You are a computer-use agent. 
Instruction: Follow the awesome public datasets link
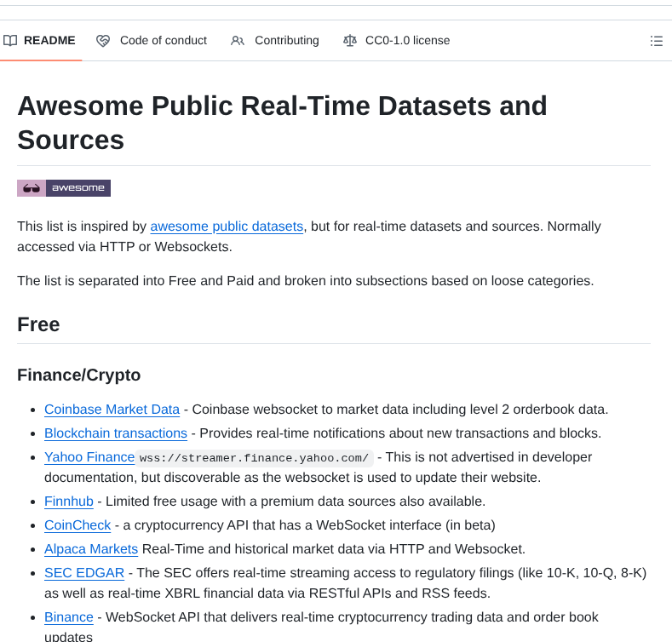click(x=227, y=226)
